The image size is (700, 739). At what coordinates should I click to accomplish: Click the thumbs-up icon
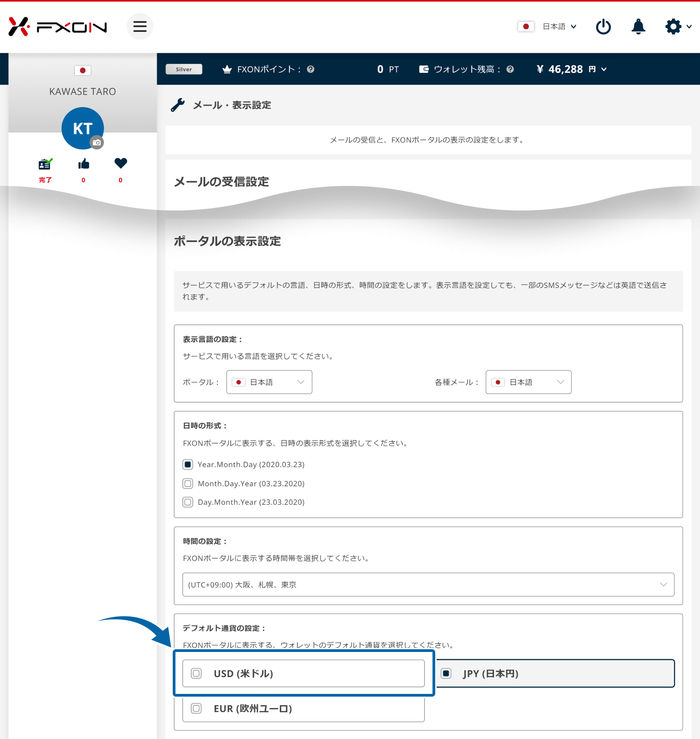[x=83, y=164]
